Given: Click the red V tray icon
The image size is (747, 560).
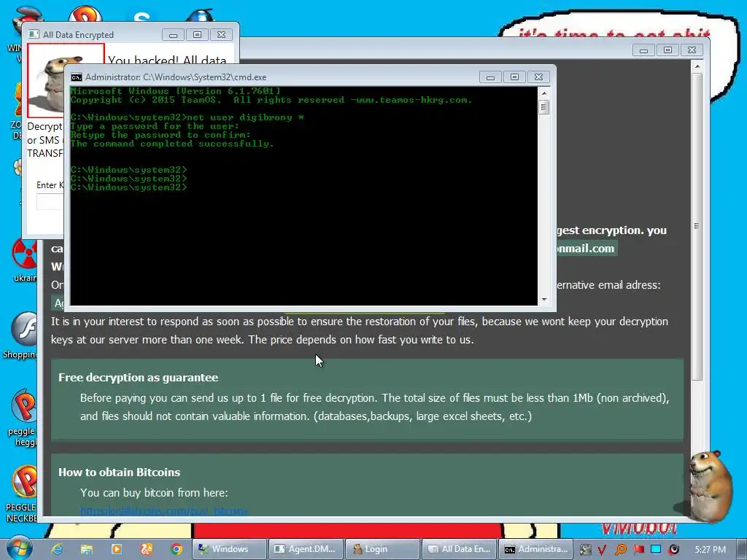Looking at the screenshot, I should tap(602, 550).
